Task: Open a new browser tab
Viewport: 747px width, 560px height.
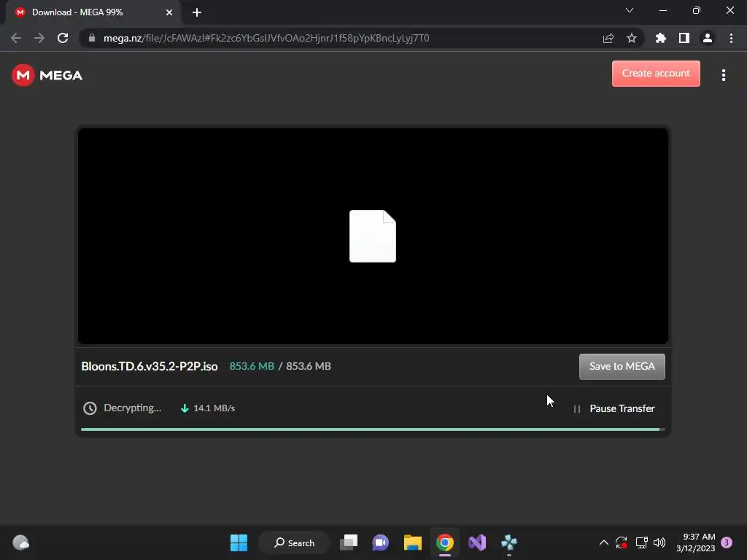Action: click(x=197, y=12)
